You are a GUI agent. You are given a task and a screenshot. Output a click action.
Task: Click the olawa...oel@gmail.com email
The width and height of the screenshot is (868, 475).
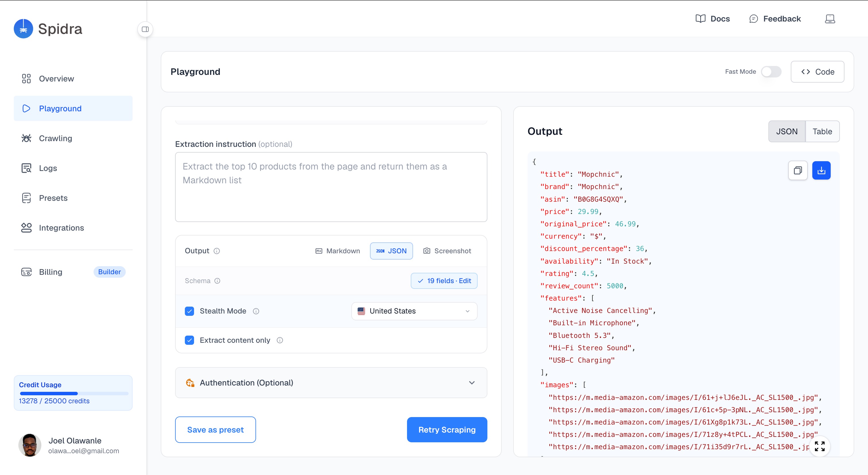(84, 451)
